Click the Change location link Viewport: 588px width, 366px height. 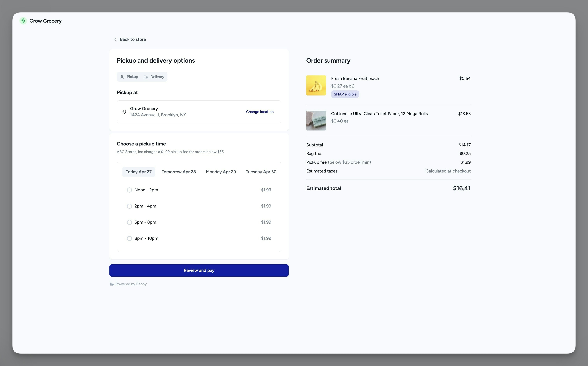[x=260, y=112]
